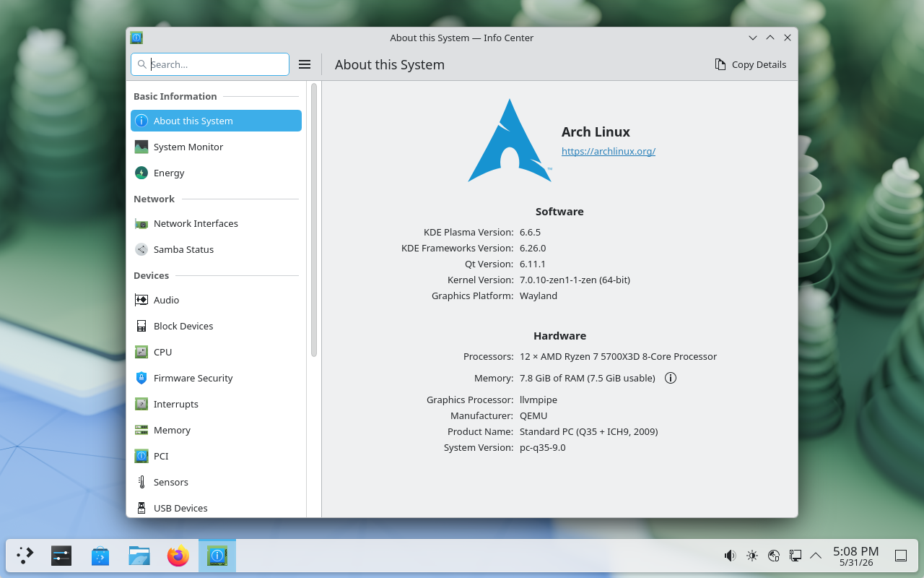Viewport: 924px width, 578px height.
Task: Click the Energy lightning bolt icon
Action: tap(141, 173)
